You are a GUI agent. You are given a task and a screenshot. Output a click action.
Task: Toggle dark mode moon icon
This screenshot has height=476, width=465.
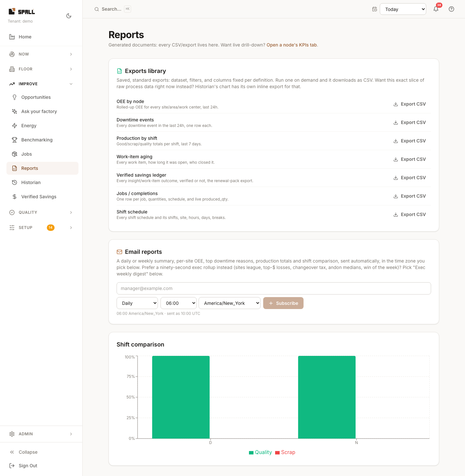tap(69, 16)
